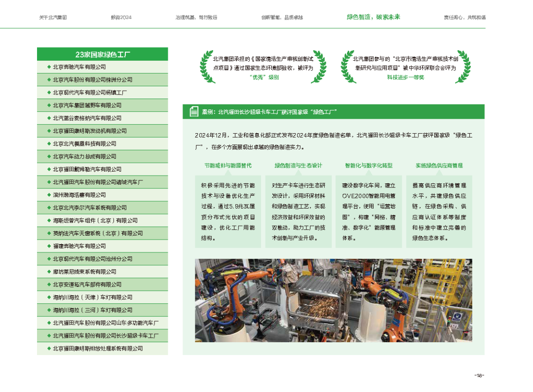Image resolution: width=533 pixels, height=392 pixels.
Task: Click the 23家国家绿色工厂 list header
Action: pos(102,54)
